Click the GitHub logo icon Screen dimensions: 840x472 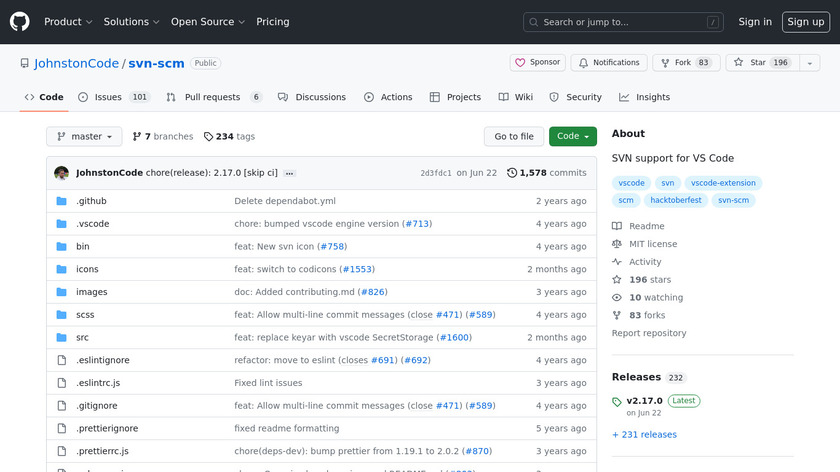click(20, 21)
